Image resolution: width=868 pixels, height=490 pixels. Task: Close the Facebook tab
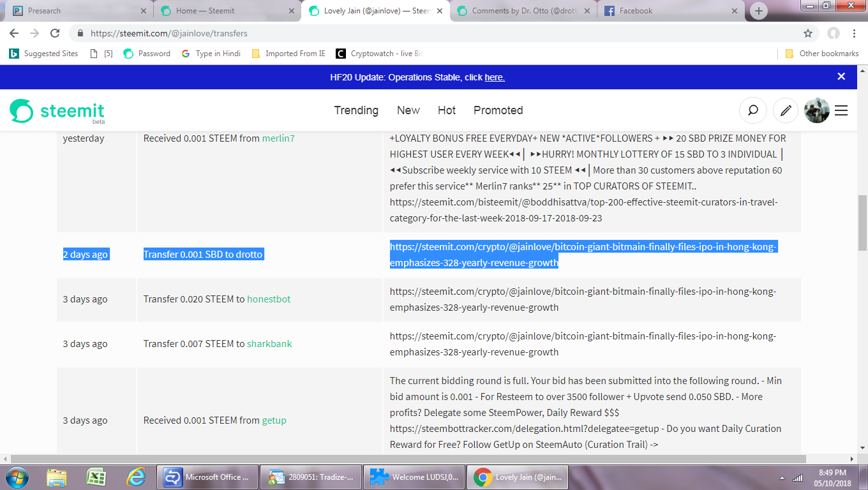click(x=735, y=11)
